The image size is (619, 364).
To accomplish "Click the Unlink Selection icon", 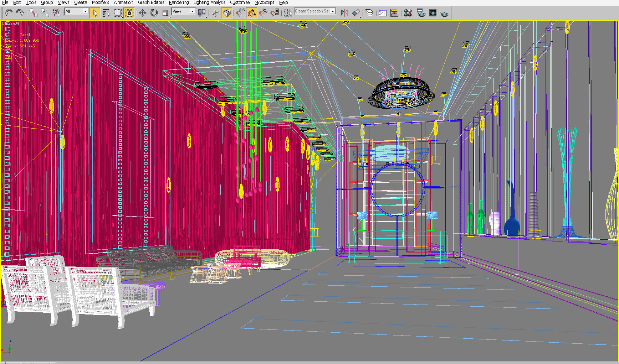I will tap(45, 13).
